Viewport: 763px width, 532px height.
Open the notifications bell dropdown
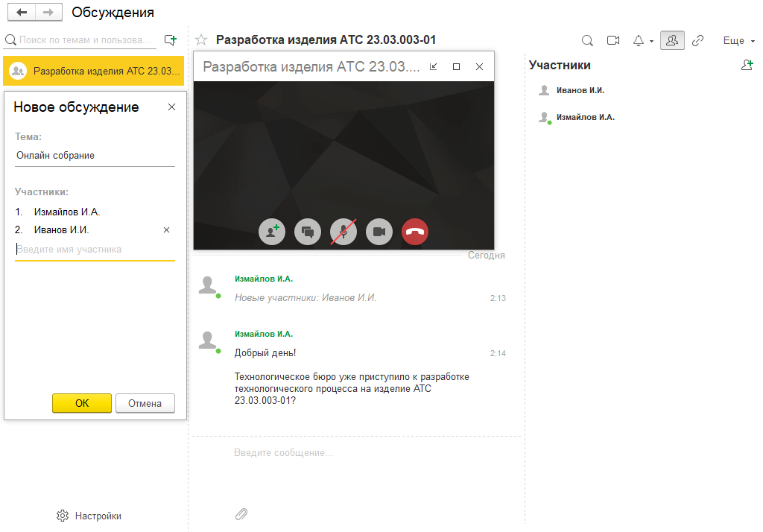click(x=642, y=40)
